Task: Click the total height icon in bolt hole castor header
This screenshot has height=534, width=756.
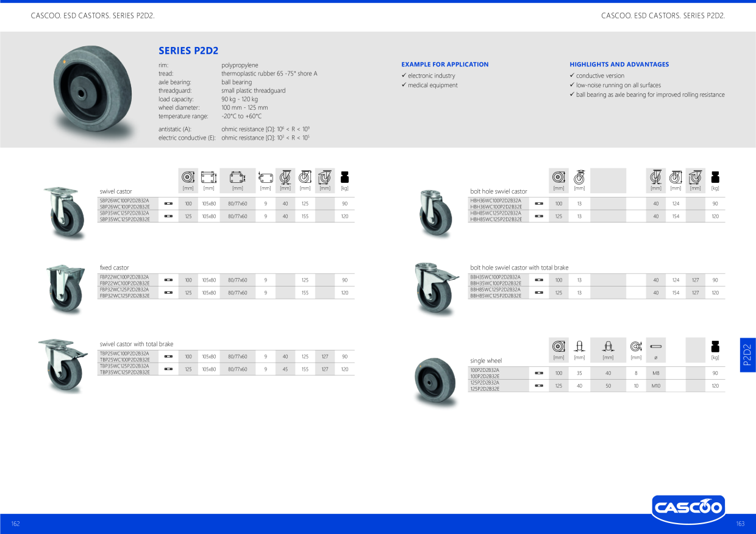Action: pos(676,177)
